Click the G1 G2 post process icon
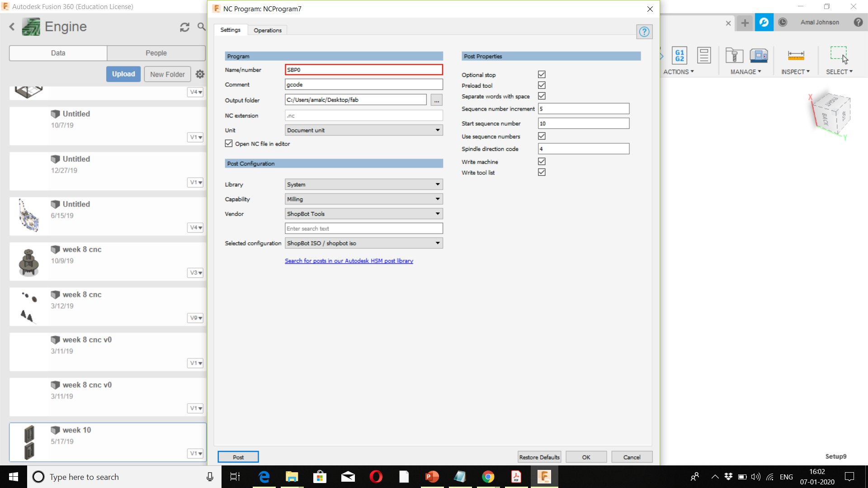This screenshot has height=488, width=868. click(x=679, y=56)
